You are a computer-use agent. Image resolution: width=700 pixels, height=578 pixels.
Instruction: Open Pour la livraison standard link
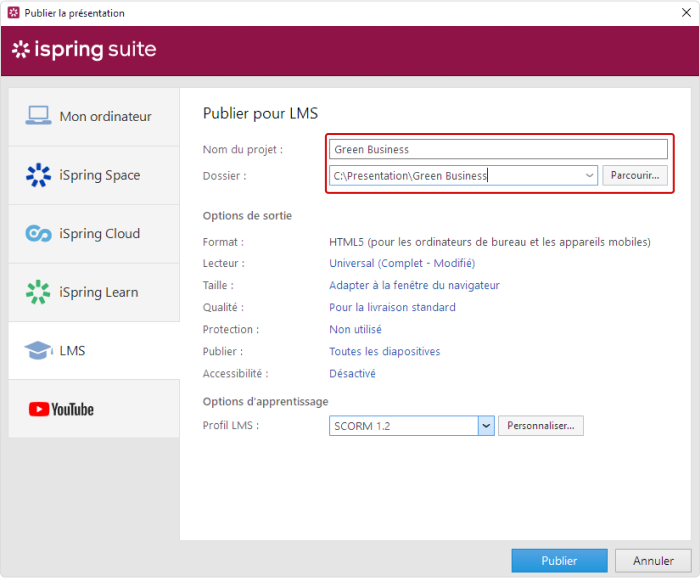392,307
